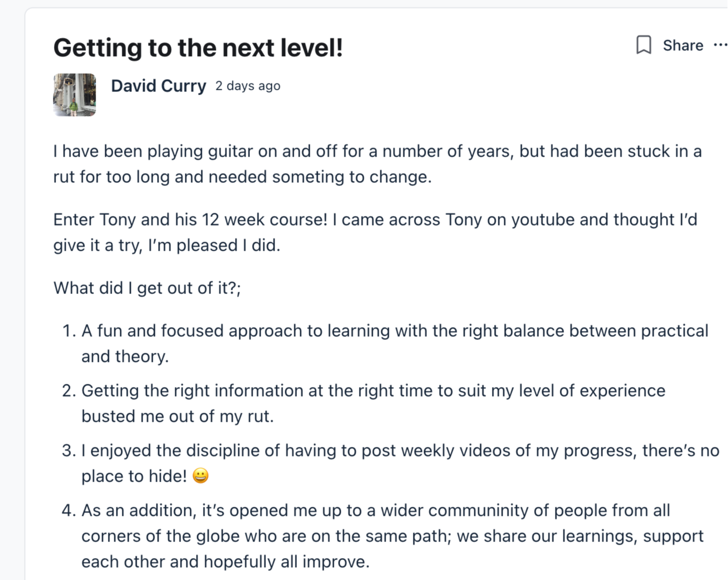Click David Curry's profile picture
Image resolution: width=728 pixels, height=580 pixels.
(75, 95)
